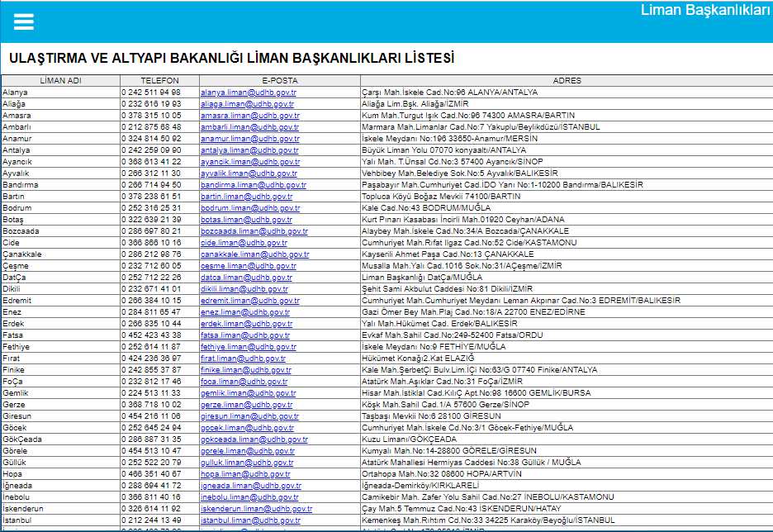This screenshot has width=773, height=532.
Task: Click firat.liman@udhb.gov.tr link
Action: pos(243,359)
